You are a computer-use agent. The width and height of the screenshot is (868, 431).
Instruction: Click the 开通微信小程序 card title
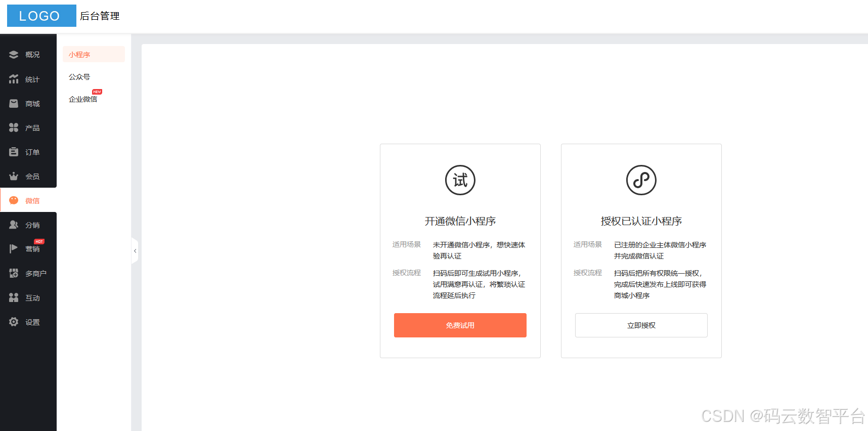460,221
